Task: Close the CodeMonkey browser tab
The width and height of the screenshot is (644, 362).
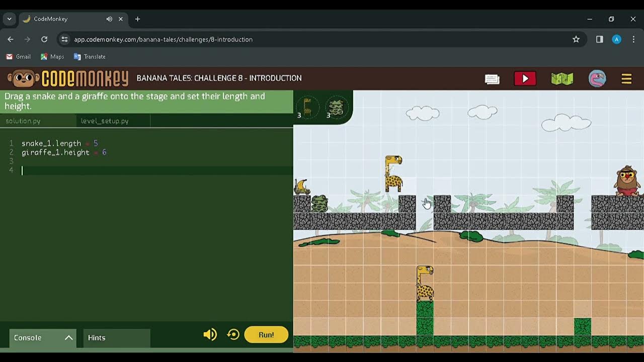Action: click(121, 19)
